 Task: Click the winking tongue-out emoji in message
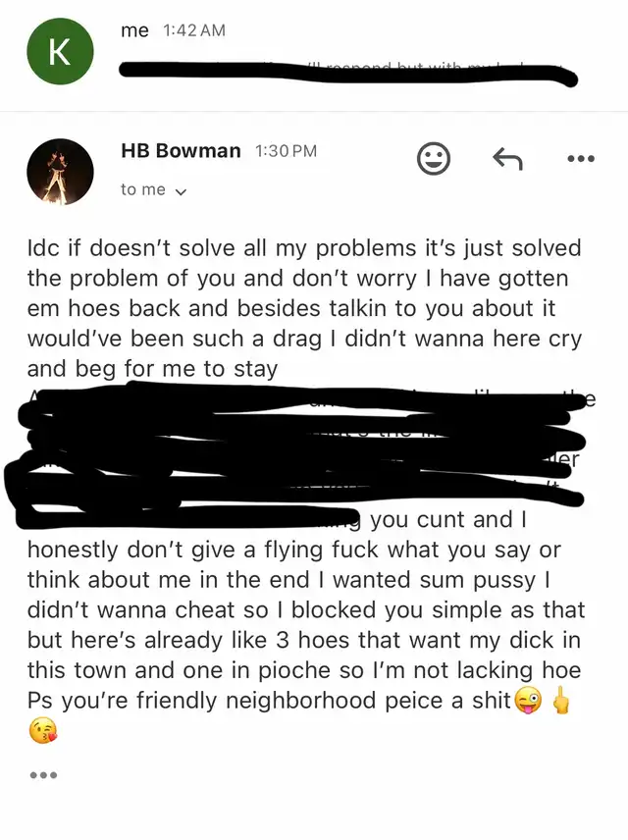pos(528,701)
